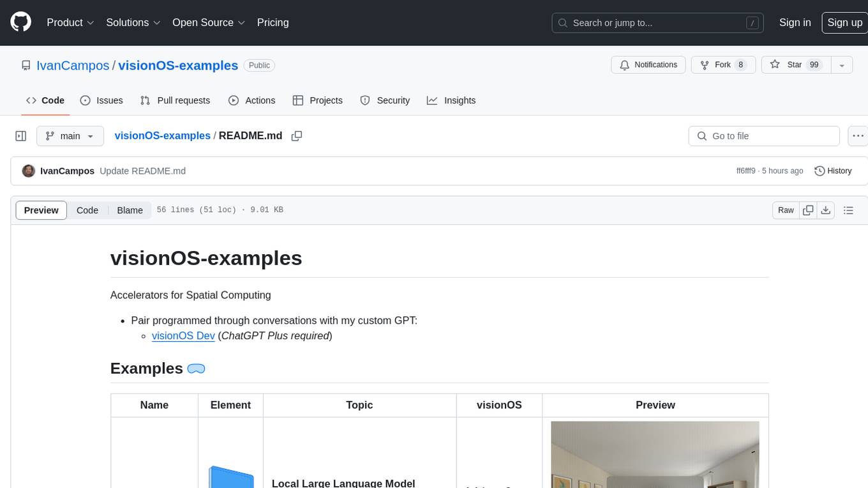The height and width of the screenshot is (488, 868).
Task: Click the Sign in link
Action: (795, 22)
